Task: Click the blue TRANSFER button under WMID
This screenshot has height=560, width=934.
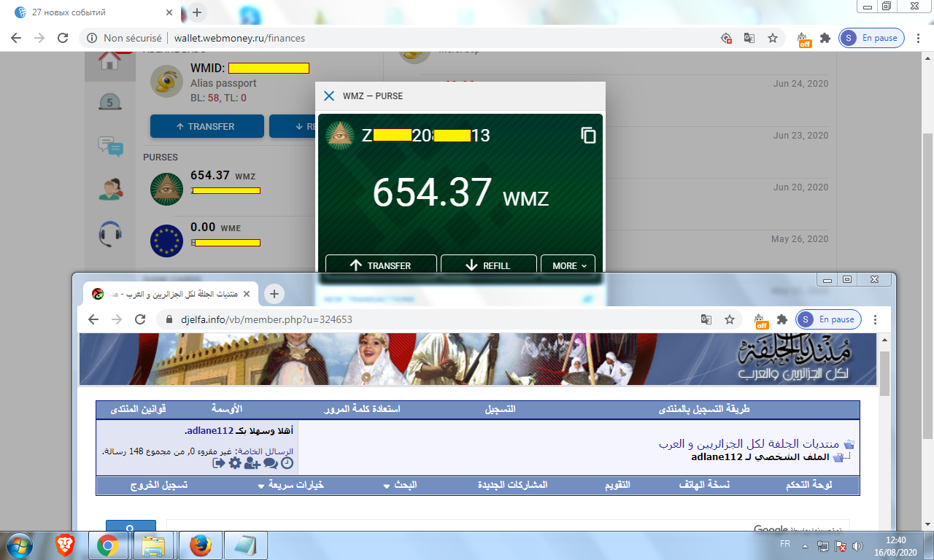Action: point(207,126)
